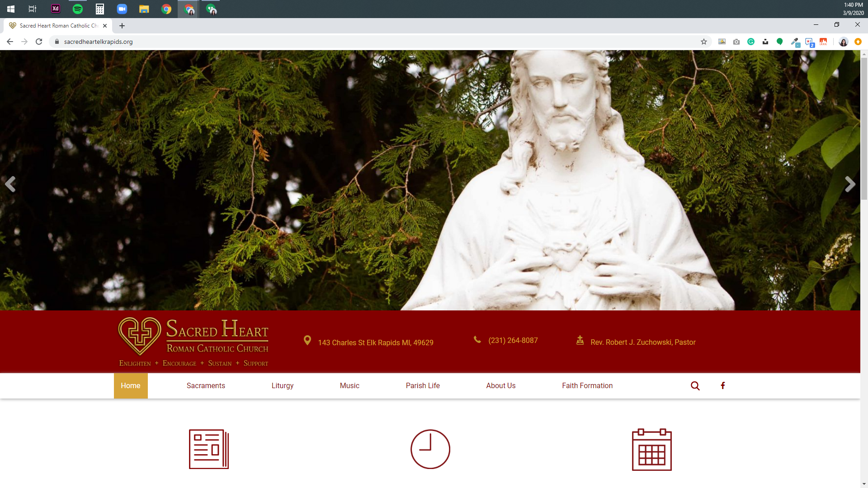Open the Parish Life menu

[x=423, y=386]
